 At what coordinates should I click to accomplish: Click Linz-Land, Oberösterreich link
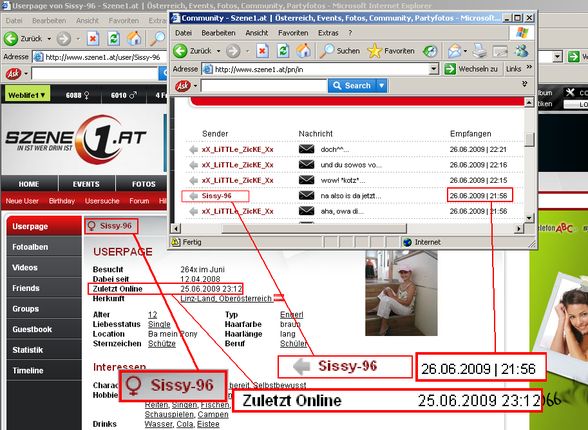226,299
